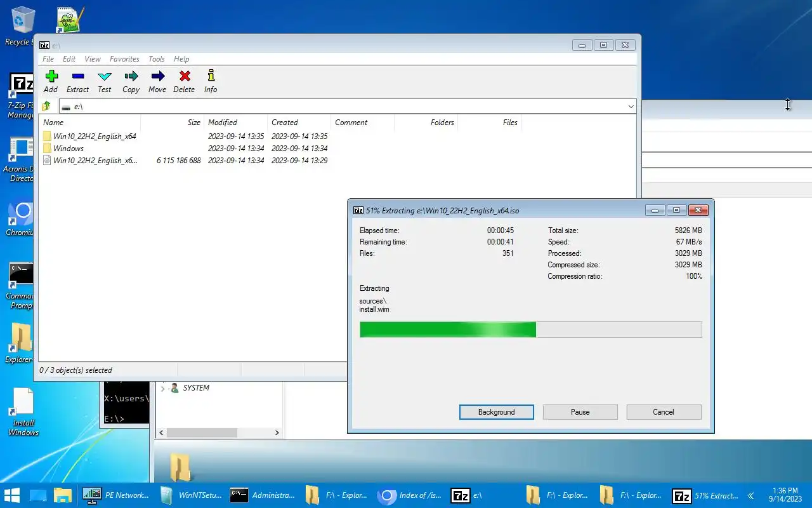Open the Favorites menu

click(124, 59)
